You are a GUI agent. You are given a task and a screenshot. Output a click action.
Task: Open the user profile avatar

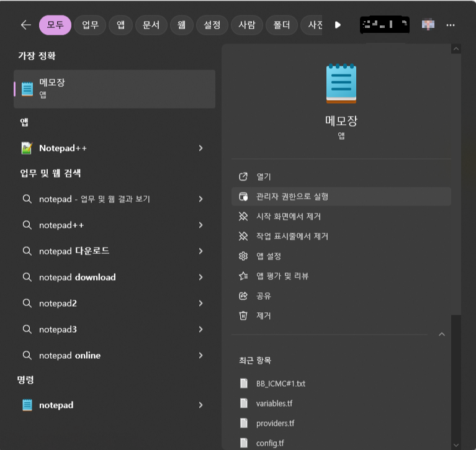coord(428,25)
